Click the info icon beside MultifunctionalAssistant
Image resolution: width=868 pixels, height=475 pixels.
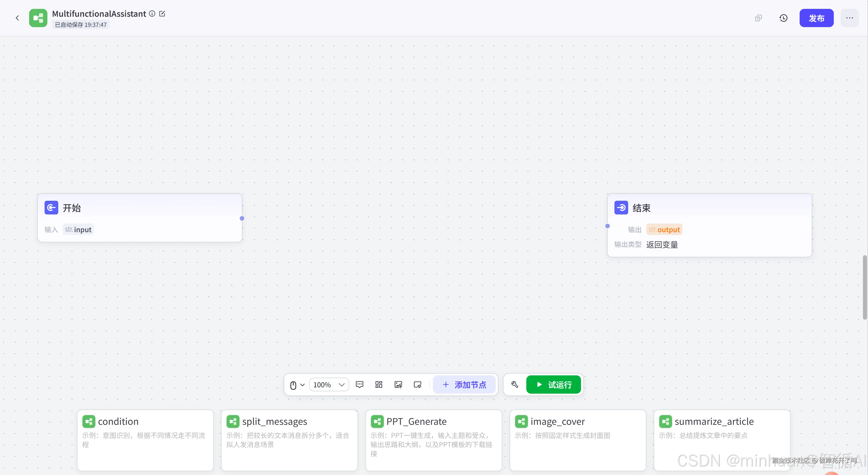coord(152,14)
